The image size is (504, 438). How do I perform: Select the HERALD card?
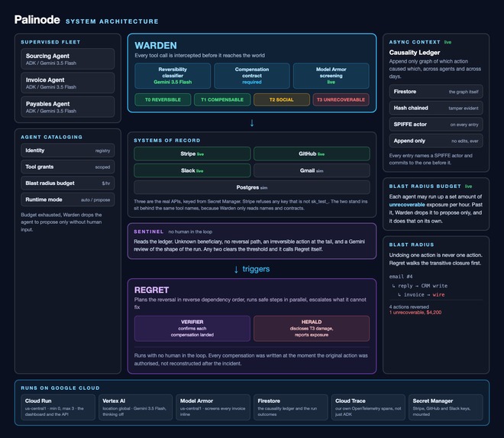[312, 328]
